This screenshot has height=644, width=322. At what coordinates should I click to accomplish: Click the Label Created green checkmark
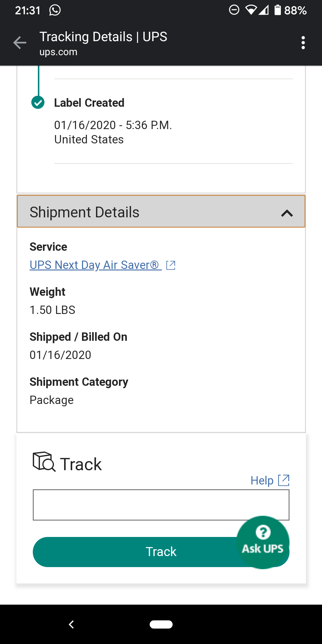click(x=38, y=103)
